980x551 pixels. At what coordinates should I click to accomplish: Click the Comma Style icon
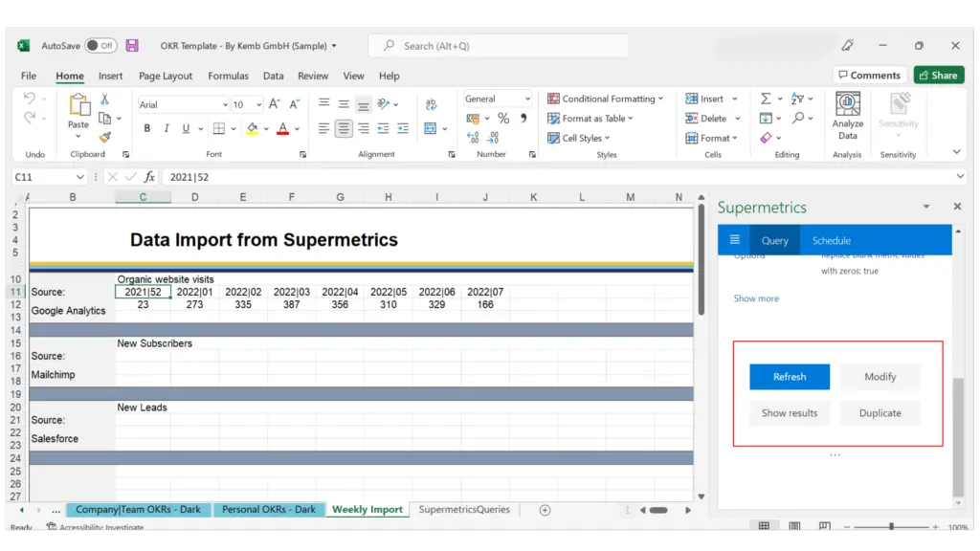tap(523, 118)
